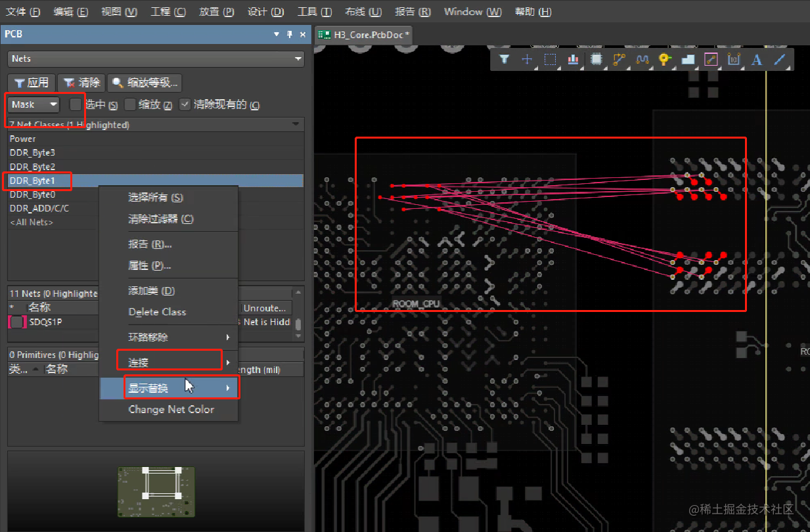Screen dimensions: 810x532
Task: Select the interactive routing tool icon
Action: pyautogui.click(x=619, y=59)
